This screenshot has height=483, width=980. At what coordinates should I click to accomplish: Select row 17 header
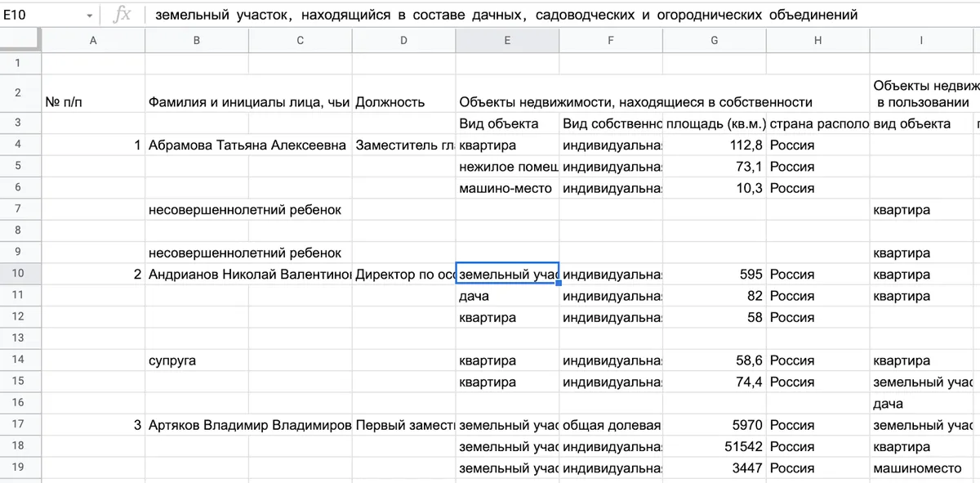[20, 425]
